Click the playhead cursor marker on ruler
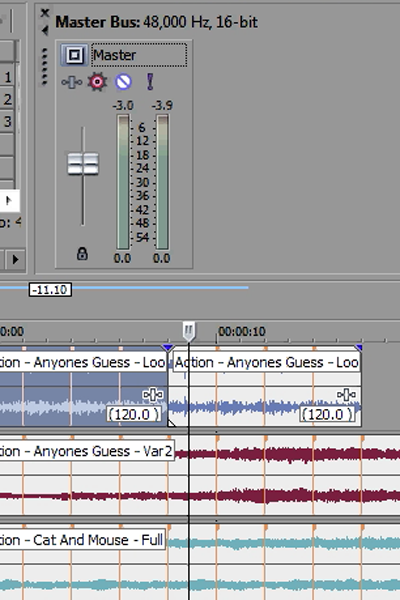 click(188, 331)
